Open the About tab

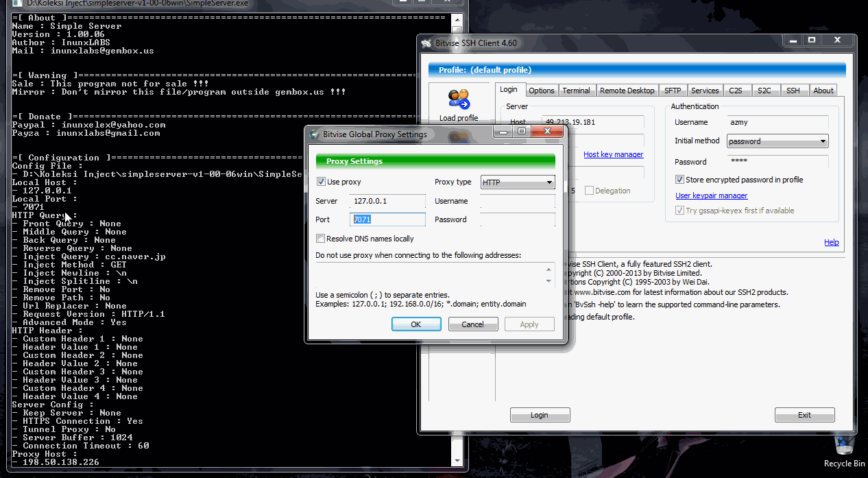pos(823,91)
